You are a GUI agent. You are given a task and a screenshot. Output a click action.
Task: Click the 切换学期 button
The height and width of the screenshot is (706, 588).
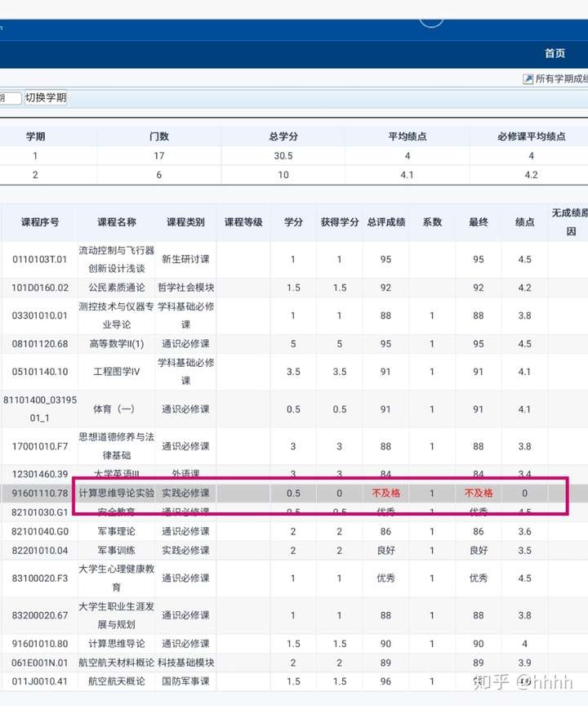coord(46,98)
